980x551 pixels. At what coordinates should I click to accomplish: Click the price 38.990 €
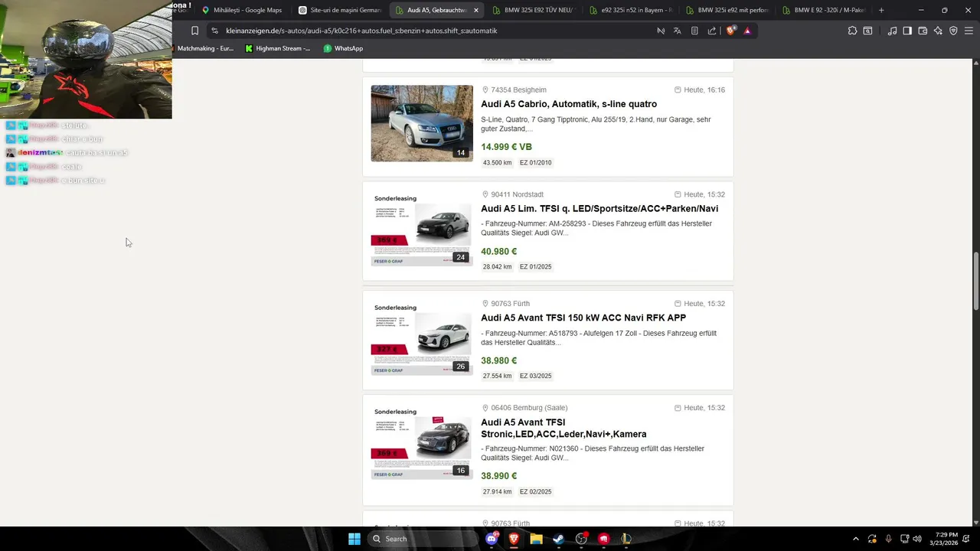coord(499,476)
